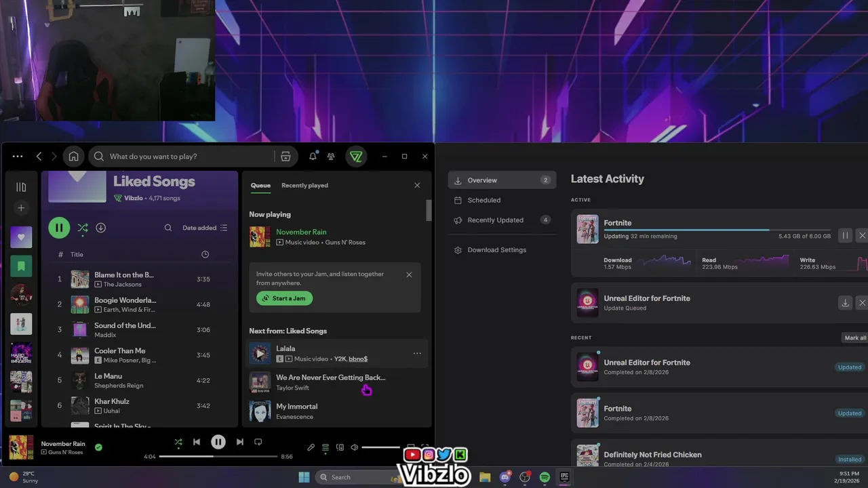Viewport: 868px width, 488px height.
Task: Toggle shuffle in the player bar
Action: tap(178, 442)
